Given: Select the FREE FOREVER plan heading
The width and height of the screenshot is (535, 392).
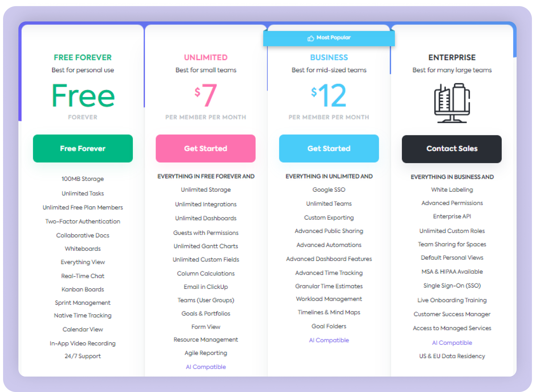Looking at the screenshot, I should 83,57.
